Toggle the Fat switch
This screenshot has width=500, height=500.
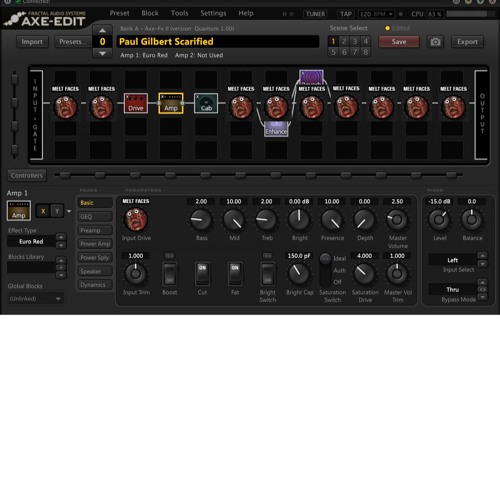[x=235, y=274]
